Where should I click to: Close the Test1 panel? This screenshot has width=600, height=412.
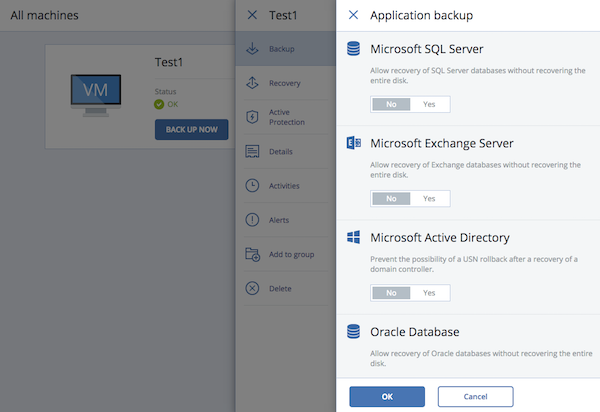[x=252, y=16]
